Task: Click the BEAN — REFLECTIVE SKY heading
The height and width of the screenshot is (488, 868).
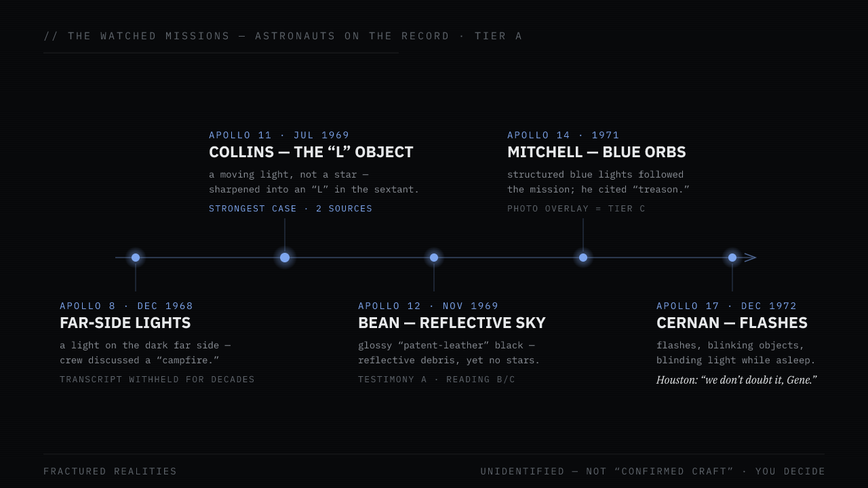Action: (452, 323)
